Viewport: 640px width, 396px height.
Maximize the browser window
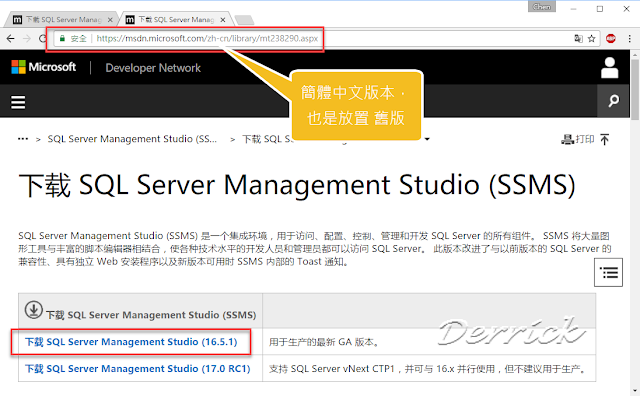600,9
